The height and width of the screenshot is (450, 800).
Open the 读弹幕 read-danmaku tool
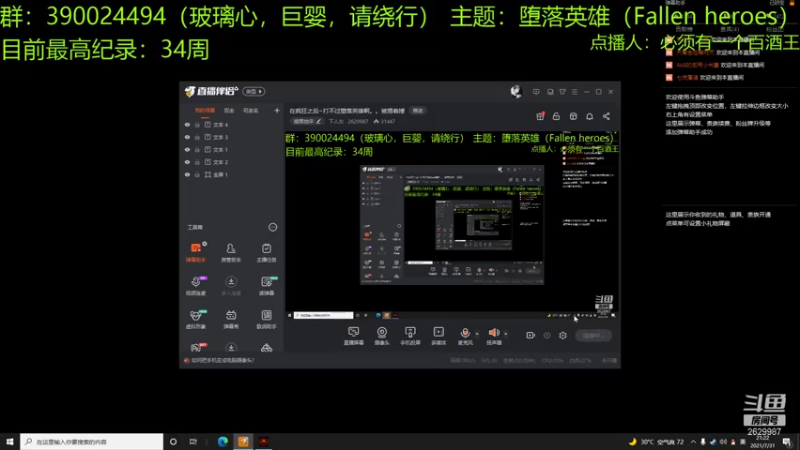coord(266,285)
